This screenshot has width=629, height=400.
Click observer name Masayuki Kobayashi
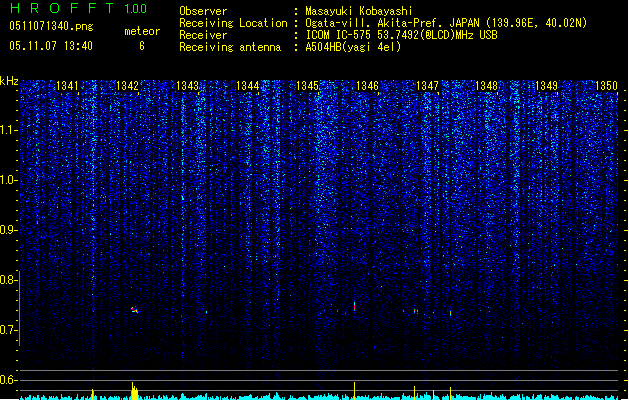tap(359, 11)
